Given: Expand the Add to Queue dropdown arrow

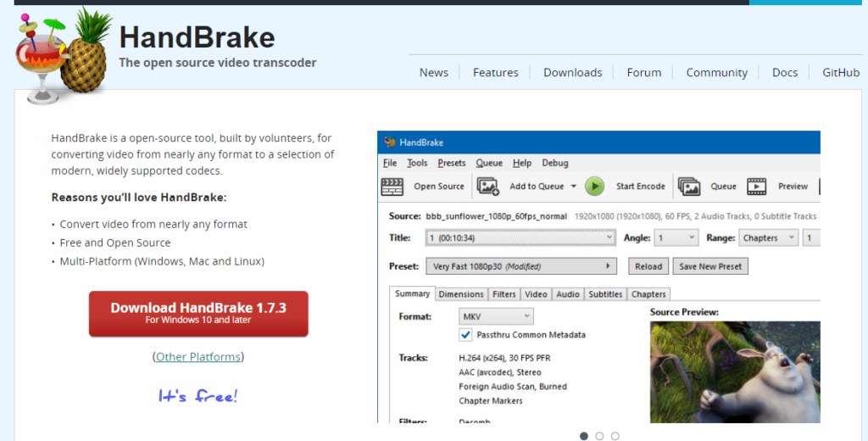Looking at the screenshot, I should (574, 186).
